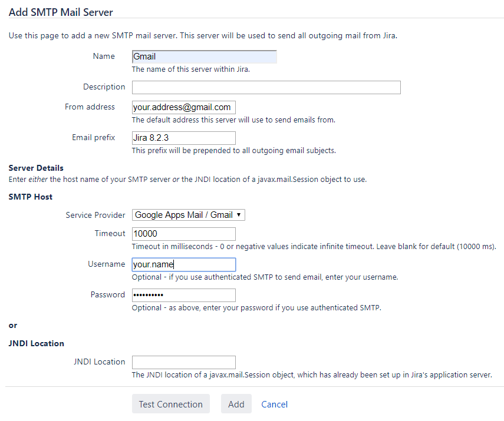
Task: Click the Email prefix field
Action: click(x=184, y=138)
